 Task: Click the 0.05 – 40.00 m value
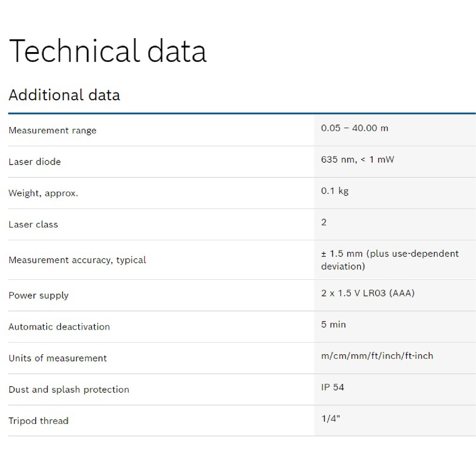(x=354, y=128)
